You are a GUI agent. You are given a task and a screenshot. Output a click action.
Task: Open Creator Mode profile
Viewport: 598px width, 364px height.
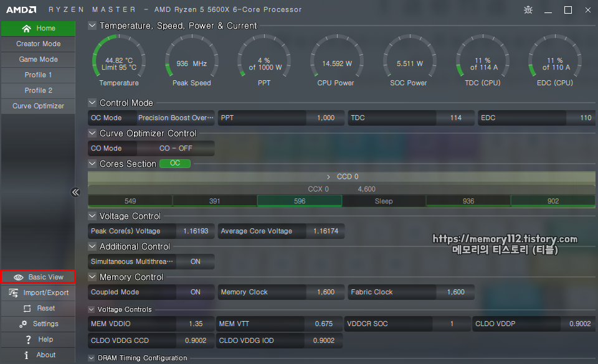coord(38,44)
